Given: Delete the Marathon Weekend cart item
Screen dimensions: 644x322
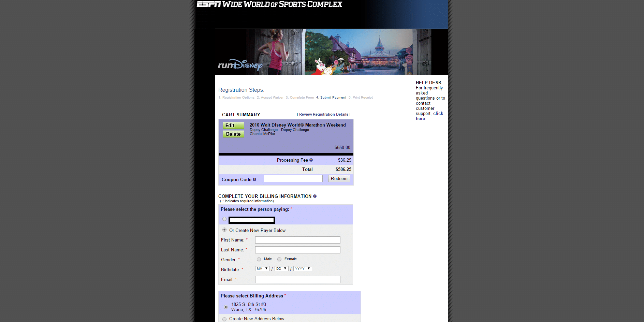Looking at the screenshot, I should point(233,134).
